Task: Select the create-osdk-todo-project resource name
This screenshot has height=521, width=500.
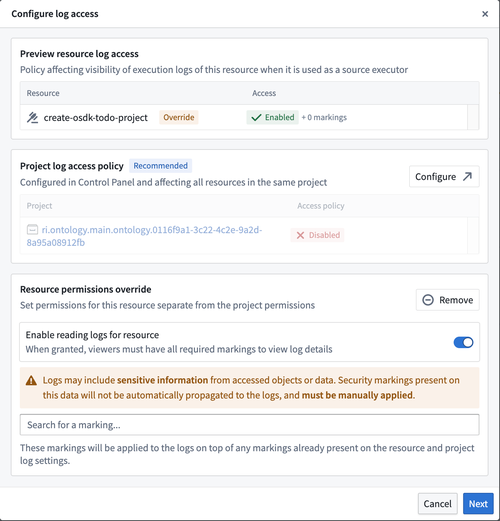Action: (96, 118)
